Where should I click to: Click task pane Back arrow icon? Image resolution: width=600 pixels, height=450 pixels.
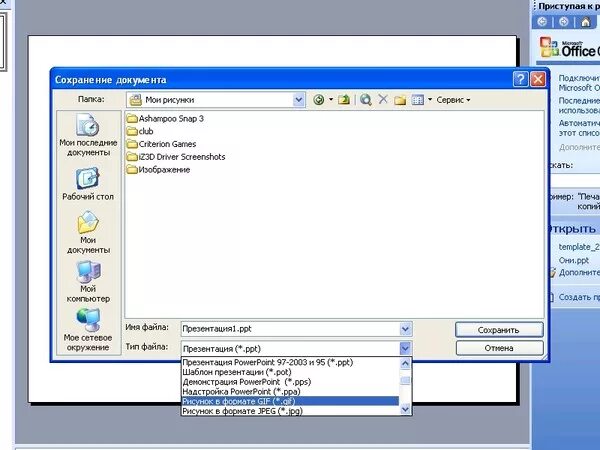542,22
